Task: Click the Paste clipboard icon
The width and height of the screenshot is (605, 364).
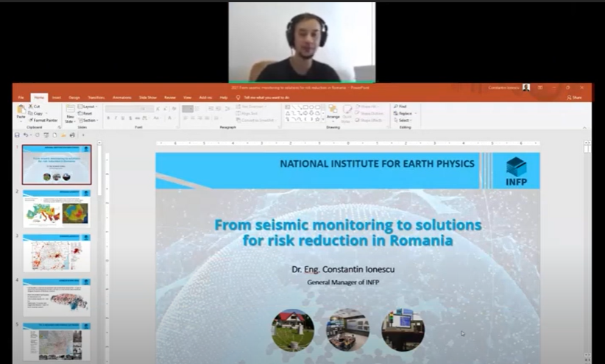Action: click(x=21, y=110)
